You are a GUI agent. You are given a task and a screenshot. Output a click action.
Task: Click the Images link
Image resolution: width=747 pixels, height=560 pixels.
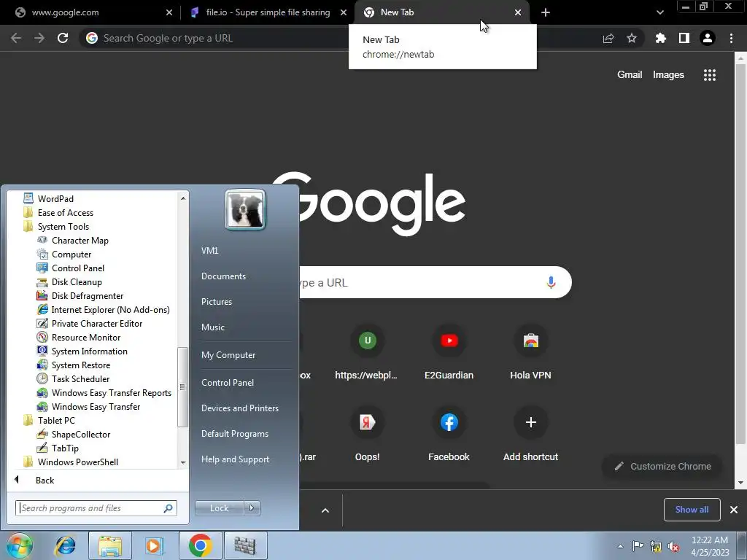coord(668,75)
